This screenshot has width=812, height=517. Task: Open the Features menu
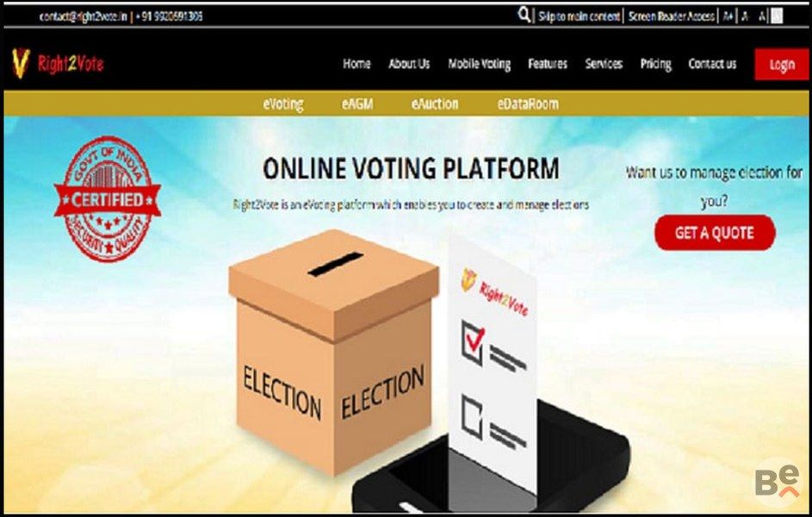pyautogui.click(x=548, y=64)
